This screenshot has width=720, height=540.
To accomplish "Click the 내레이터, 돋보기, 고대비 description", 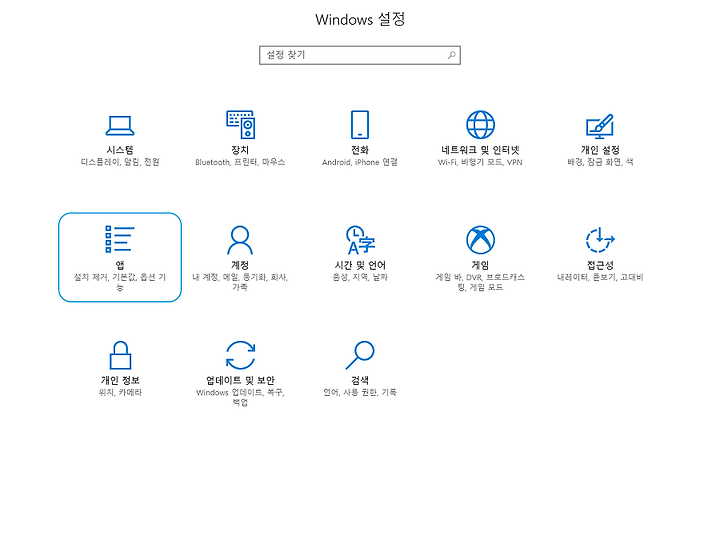I will (x=600, y=277).
